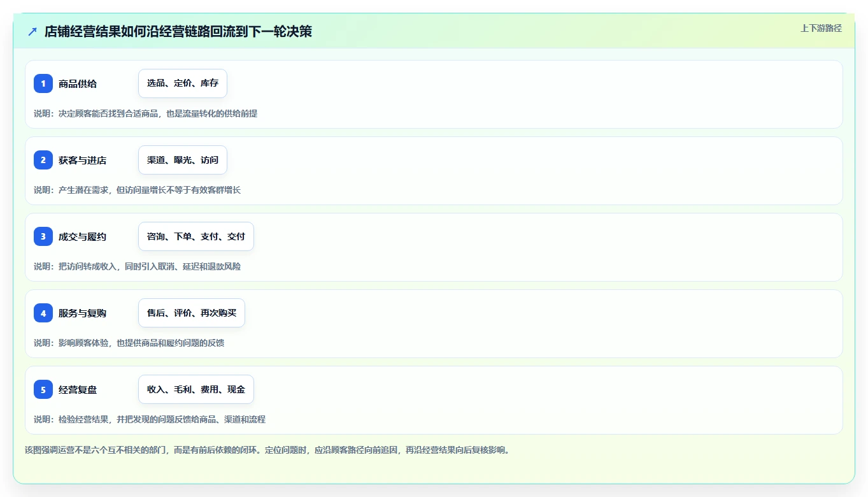Click the step 3 number badge
The width and height of the screenshot is (868, 497).
tap(43, 236)
